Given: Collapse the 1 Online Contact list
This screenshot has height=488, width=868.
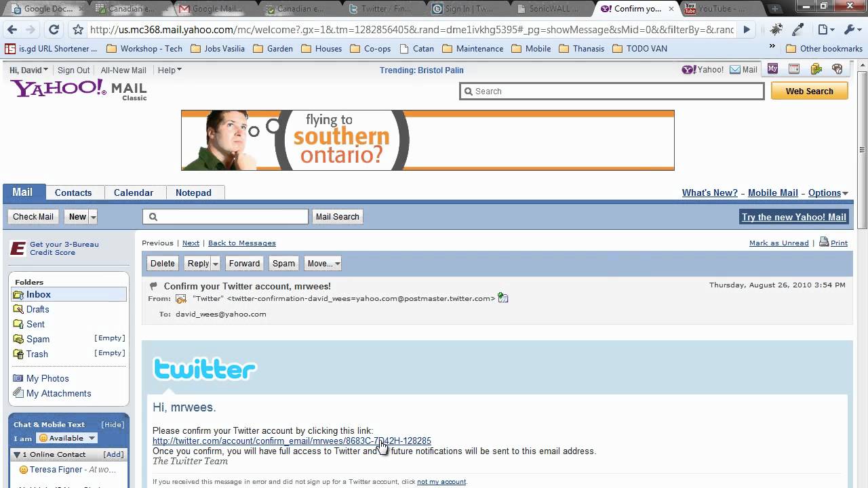Looking at the screenshot, I should (17, 454).
